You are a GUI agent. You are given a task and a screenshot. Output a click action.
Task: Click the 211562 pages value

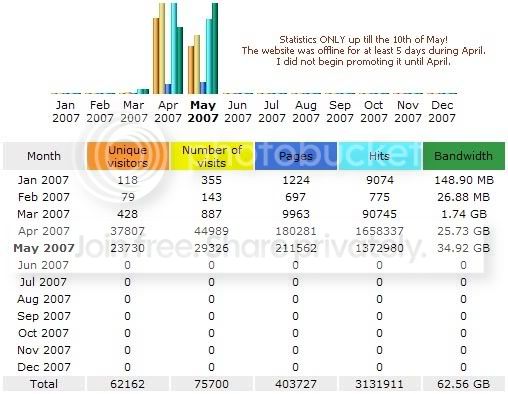(296, 248)
